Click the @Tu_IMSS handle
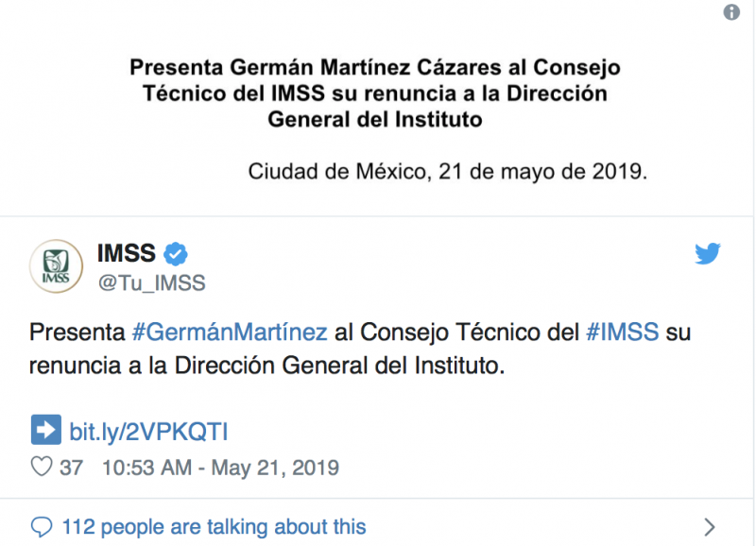This screenshot has width=756, height=546. (x=151, y=283)
